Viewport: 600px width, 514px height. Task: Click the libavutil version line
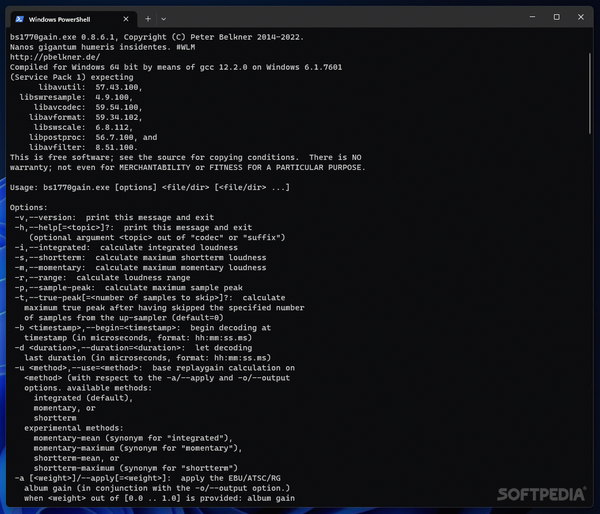point(88,88)
